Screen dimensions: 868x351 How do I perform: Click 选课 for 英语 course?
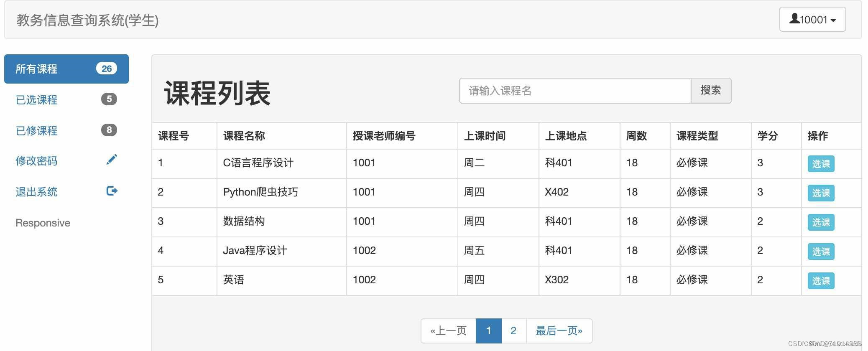point(821,281)
